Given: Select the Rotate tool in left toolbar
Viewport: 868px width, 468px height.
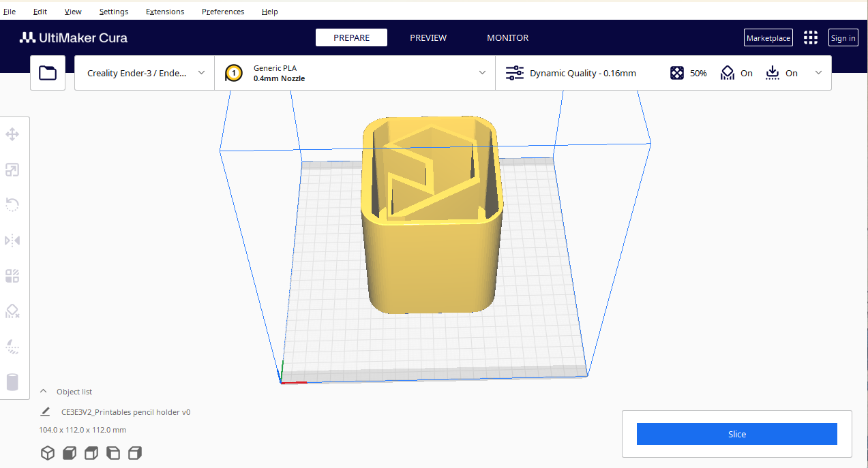Looking at the screenshot, I should [12, 205].
